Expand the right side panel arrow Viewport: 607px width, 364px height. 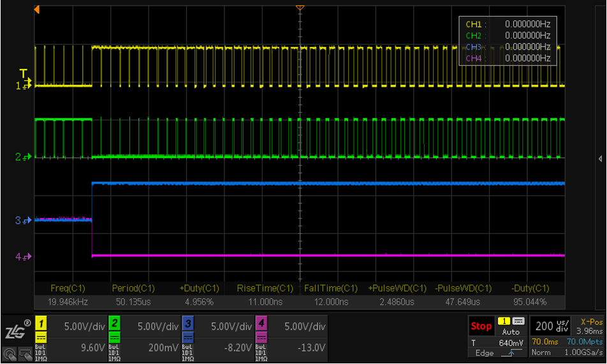tap(600, 158)
